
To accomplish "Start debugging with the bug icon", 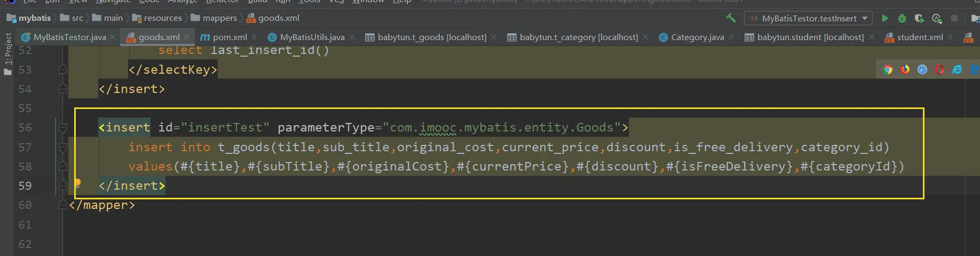I will pos(902,18).
